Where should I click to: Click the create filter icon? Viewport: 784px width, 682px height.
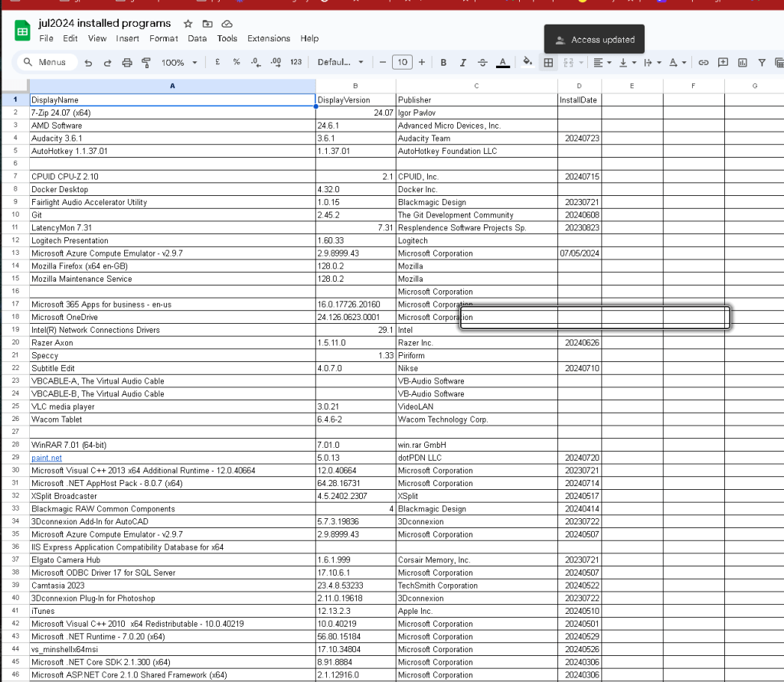point(762,63)
